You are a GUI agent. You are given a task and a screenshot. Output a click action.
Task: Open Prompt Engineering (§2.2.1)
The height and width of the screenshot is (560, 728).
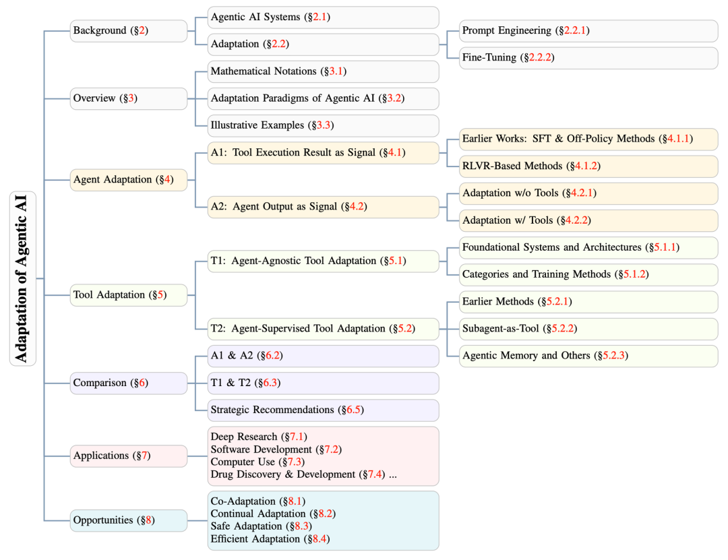[x=588, y=30]
